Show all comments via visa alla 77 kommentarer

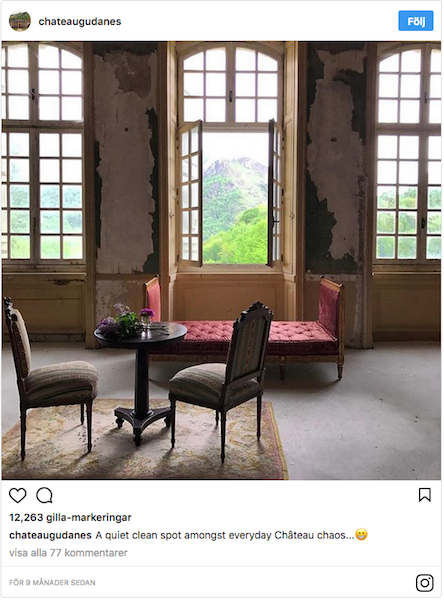click(x=68, y=553)
